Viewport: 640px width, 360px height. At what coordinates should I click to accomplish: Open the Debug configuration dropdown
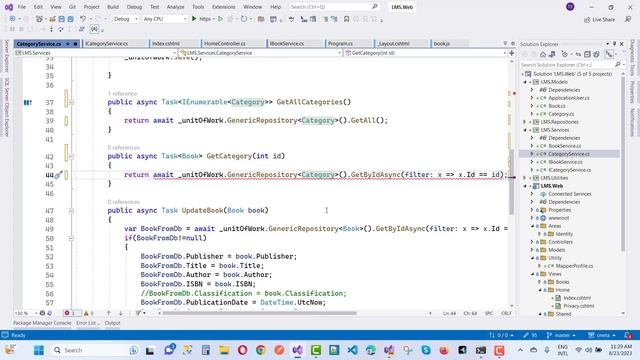(x=125, y=19)
